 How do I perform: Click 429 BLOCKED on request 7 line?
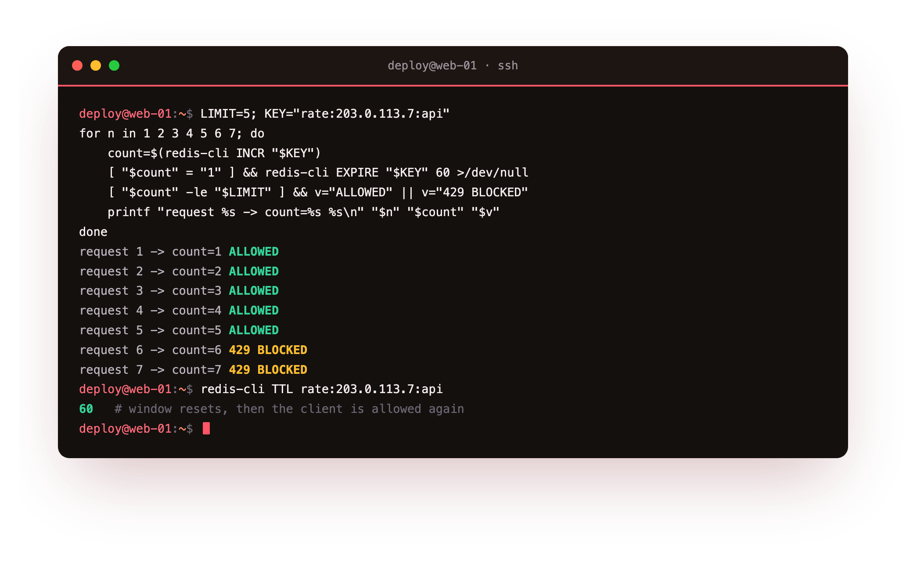[268, 370]
